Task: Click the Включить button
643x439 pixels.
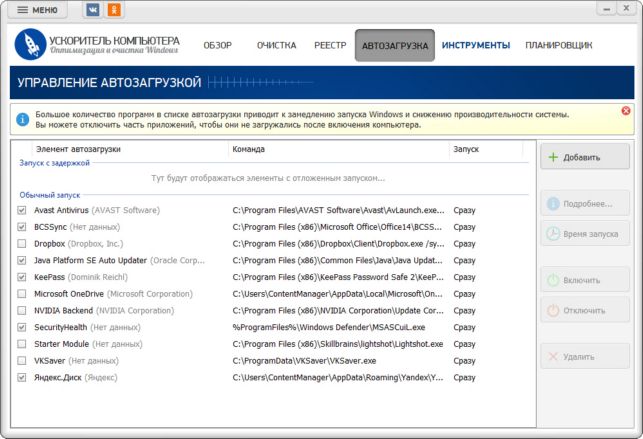Action: (x=585, y=280)
